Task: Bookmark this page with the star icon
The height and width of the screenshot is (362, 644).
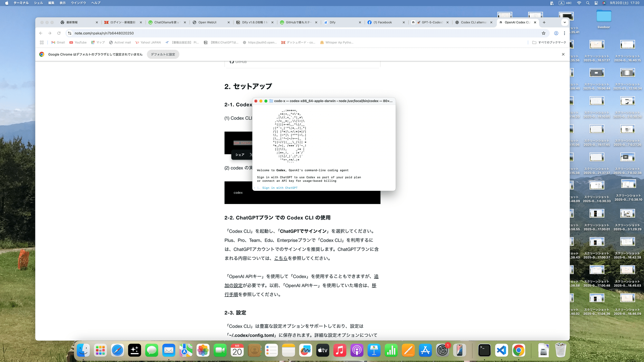Action: [x=544, y=33]
